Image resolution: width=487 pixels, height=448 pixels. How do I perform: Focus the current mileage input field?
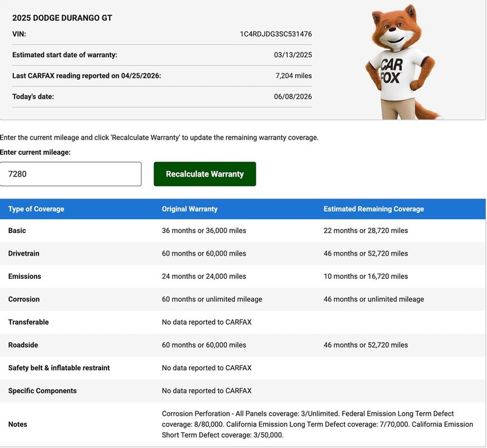(71, 174)
